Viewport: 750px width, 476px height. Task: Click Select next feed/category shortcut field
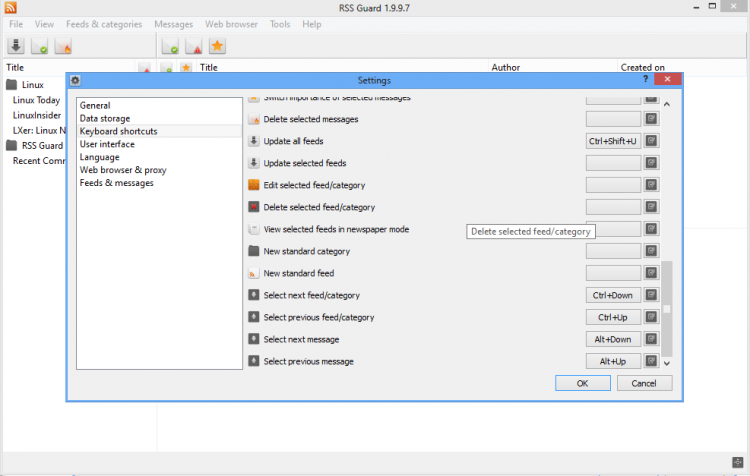click(613, 295)
